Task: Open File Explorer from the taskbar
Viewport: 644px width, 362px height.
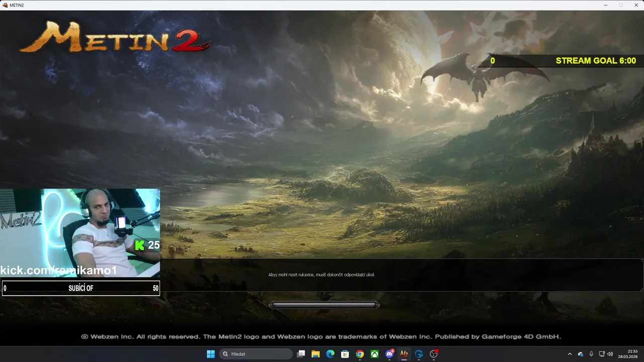Action: [x=315, y=354]
